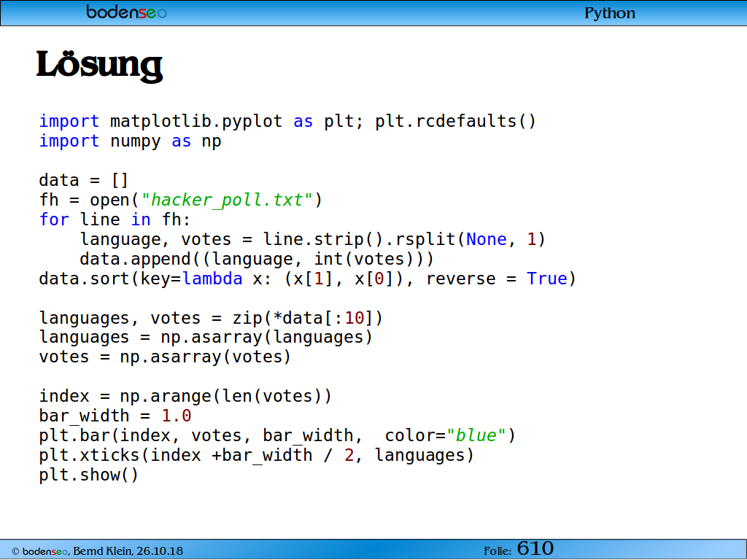The height and width of the screenshot is (560, 747).
Task: Click the line 'languages, votes = zip(*data[:10])'
Action: click(211, 318)
